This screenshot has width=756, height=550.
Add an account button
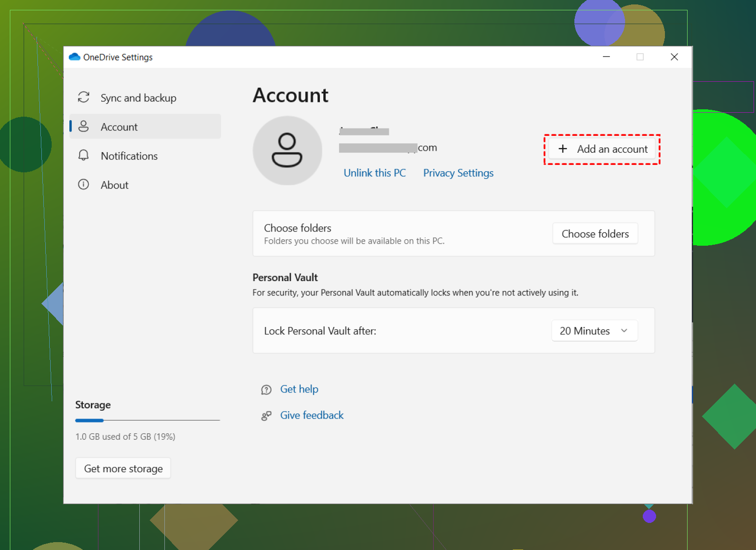click(x=602, y=149)
